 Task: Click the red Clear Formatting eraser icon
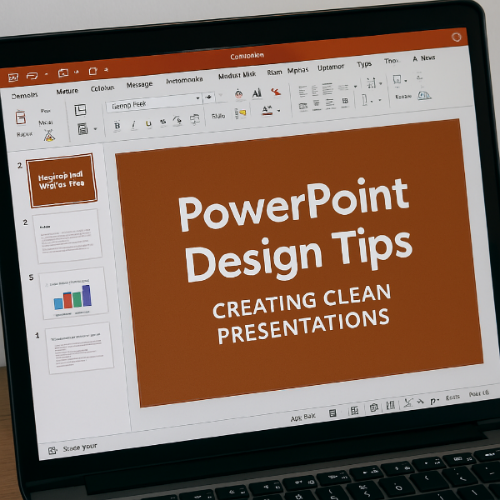pyautogui.click(x=276, y=91)
